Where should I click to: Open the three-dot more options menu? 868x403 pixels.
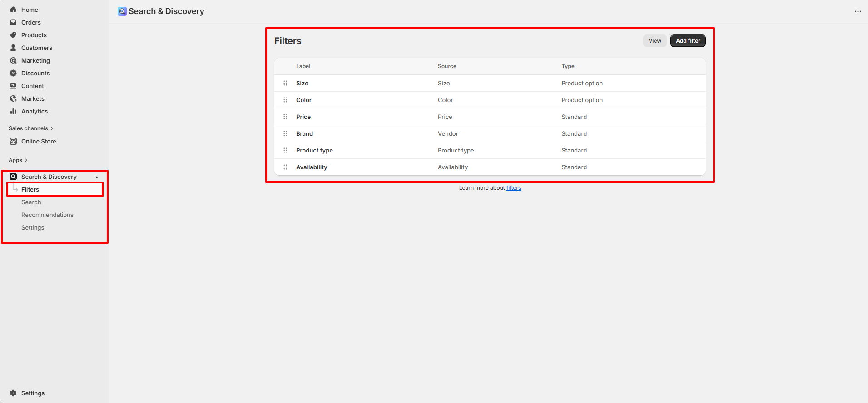coord(858,11)
